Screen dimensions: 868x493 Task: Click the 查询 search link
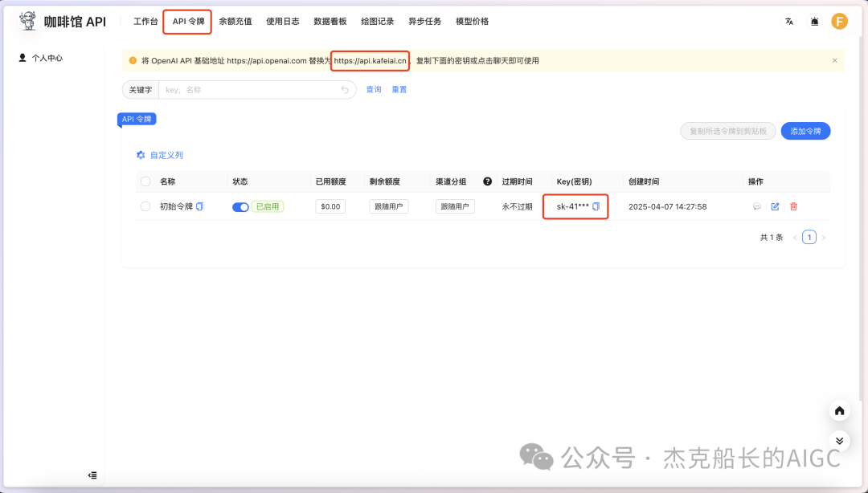[374, 89]
